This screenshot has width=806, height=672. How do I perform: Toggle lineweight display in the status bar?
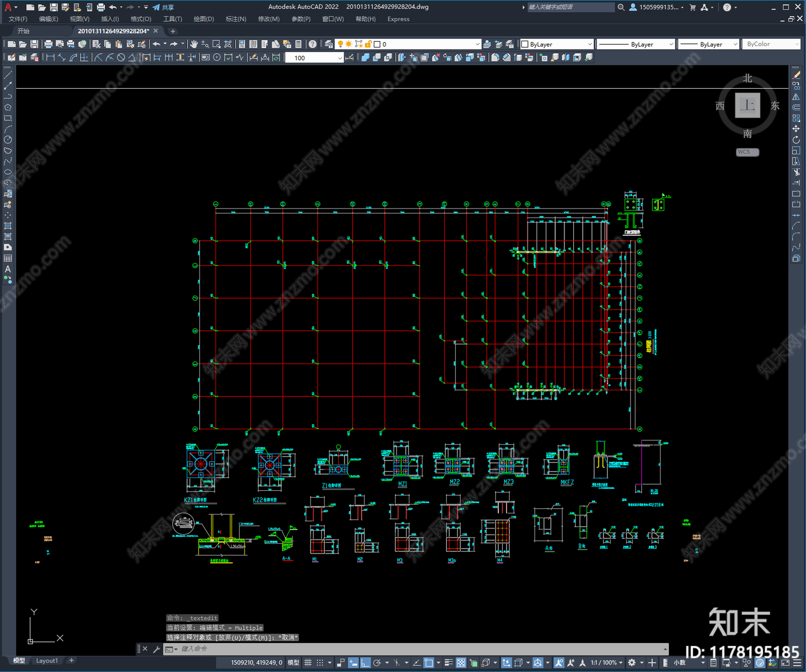(x=448, y=662)
